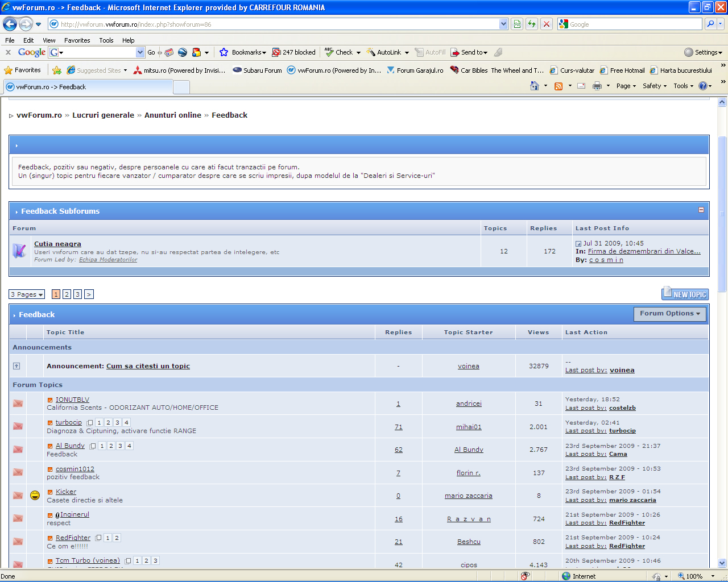Open the recent pages dropdown arrow

coord(38,24)
